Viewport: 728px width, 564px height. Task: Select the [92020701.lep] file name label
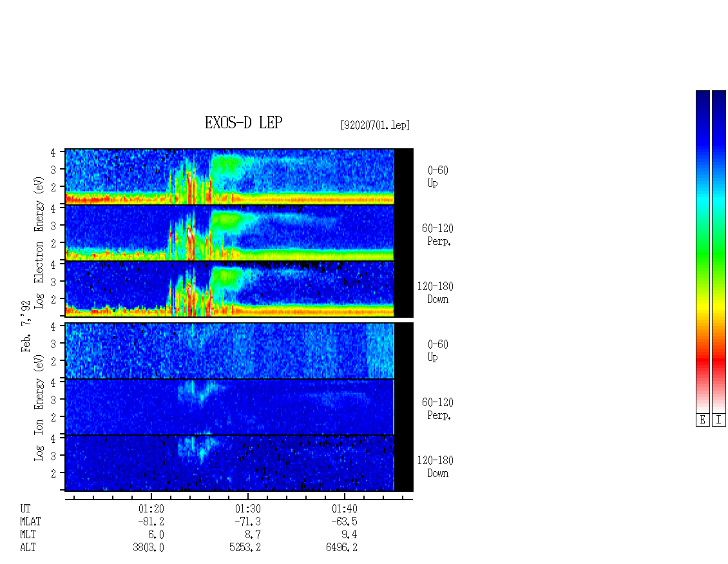pos(375,125)
